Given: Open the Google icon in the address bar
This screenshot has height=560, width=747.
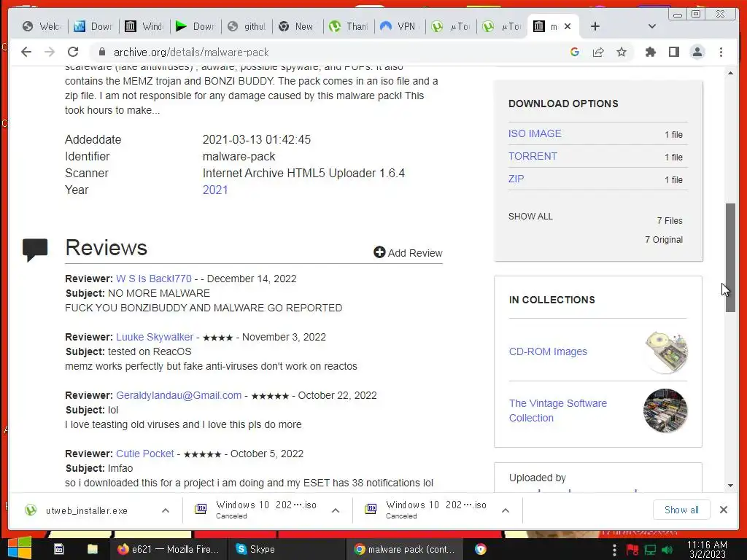Looking at the screenshot, I should (x=575, y=52).
